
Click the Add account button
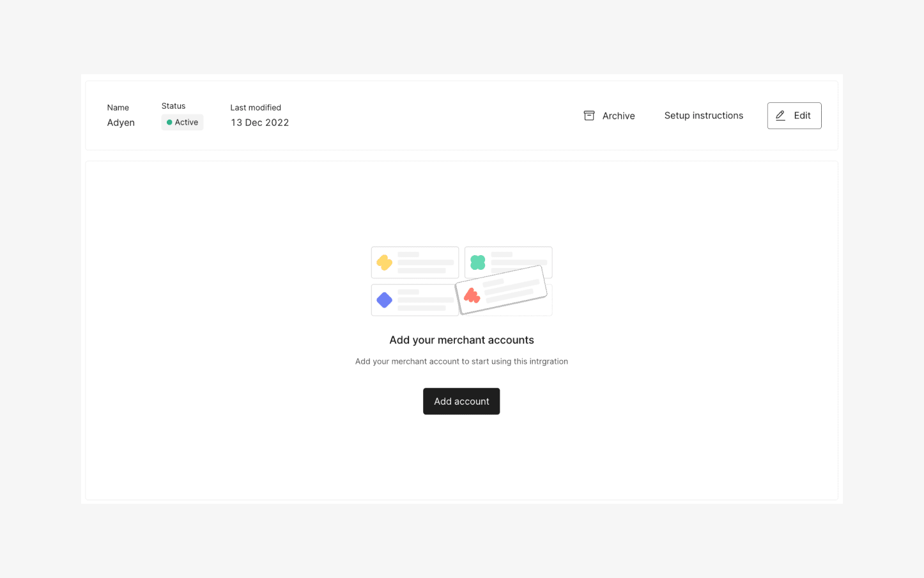(x=461, y=402)
